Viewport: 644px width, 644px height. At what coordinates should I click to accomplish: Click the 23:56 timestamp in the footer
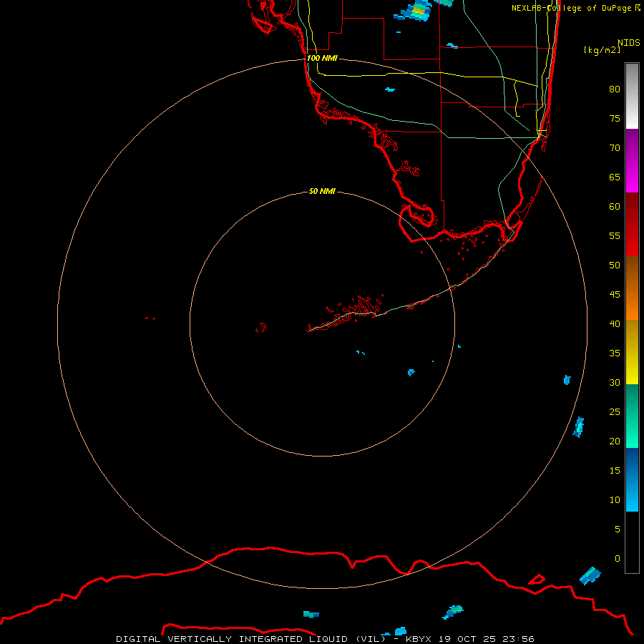click(519, 639)
